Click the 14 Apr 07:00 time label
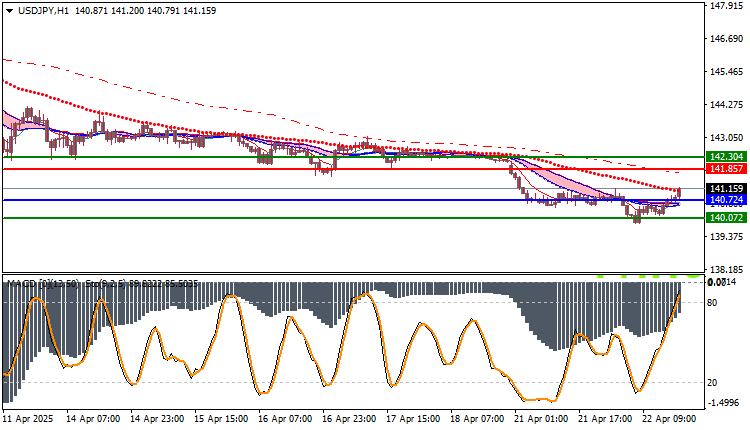 (x=93, y=419)
